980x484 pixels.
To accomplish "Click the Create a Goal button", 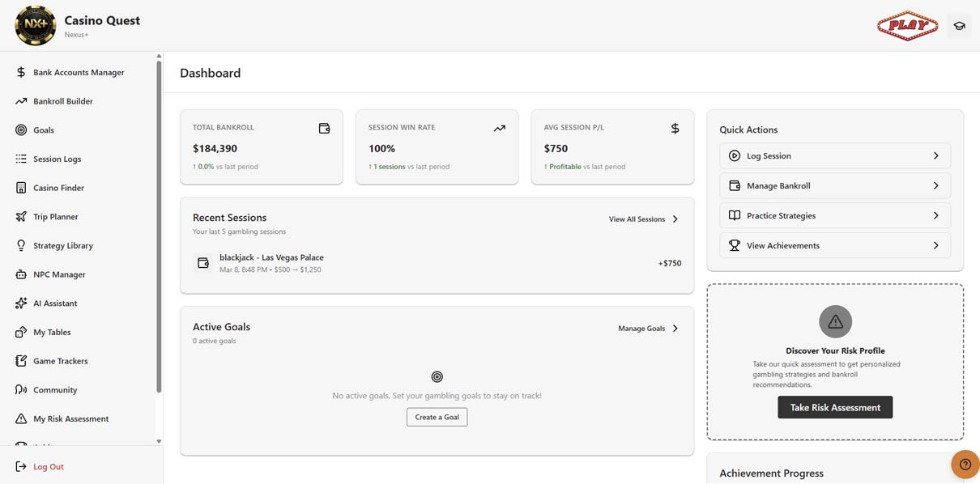I will tap(437, 417).
